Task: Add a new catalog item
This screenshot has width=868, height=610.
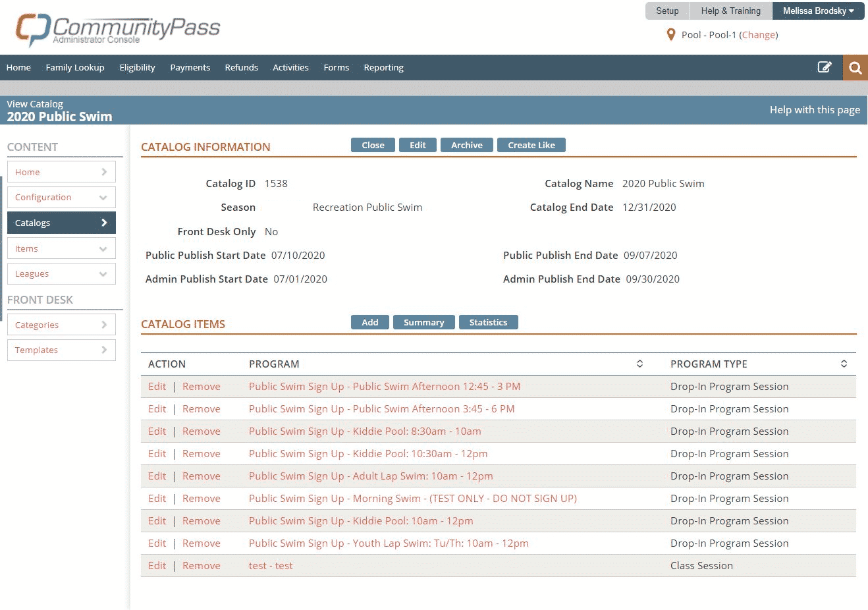Action: pos(369,322)
